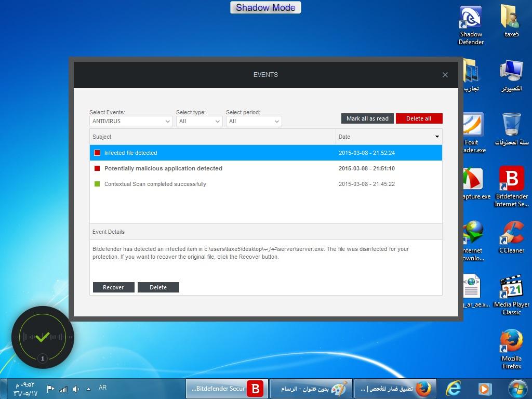532x399 pixels.
Task: Open the taxe5 user folder icon
Action: point(511,21)
